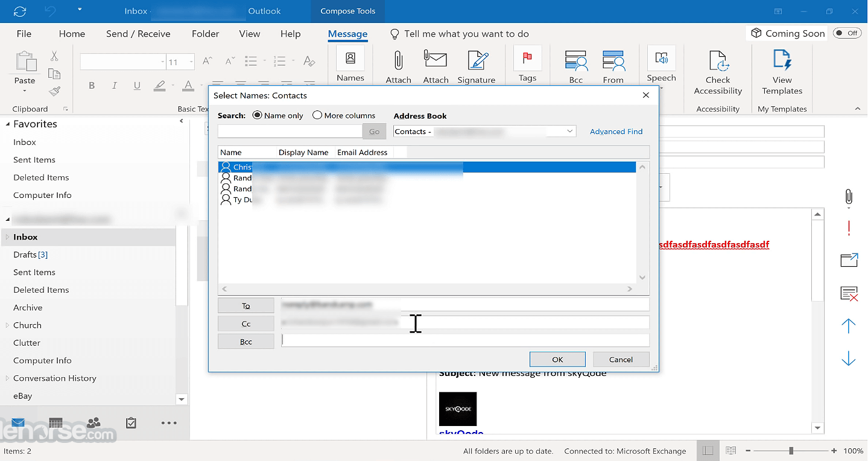Viewport: 868px width, 461px height.
Task: Click the zoom in plus button
Action: pyautogui.click(x=834, y=451)
